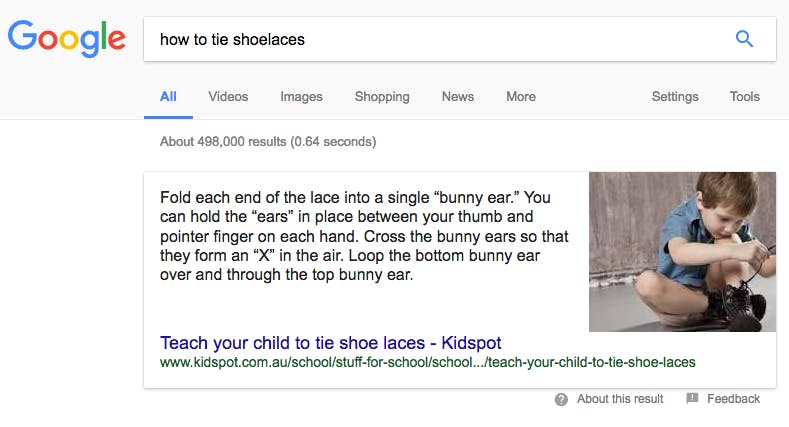This screenshot has width=789, height=427.
Task: Expand the More search categories menu
Action: (x=521, y=97)
